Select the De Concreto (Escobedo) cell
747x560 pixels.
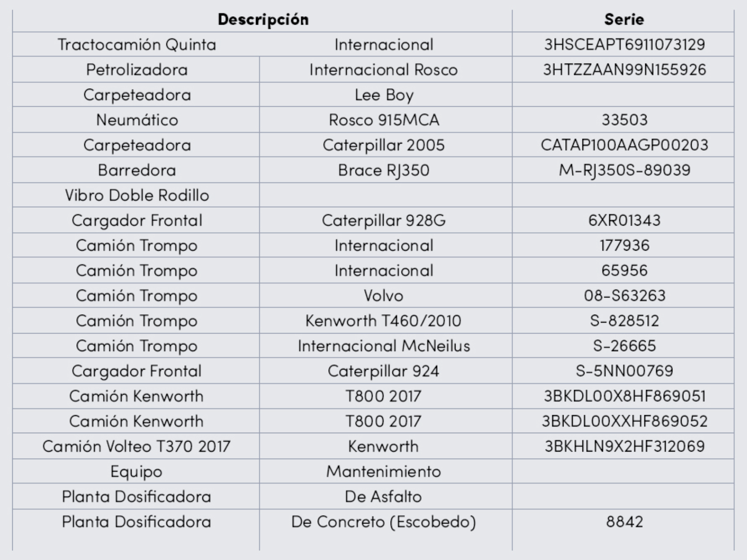pos(383,522)
